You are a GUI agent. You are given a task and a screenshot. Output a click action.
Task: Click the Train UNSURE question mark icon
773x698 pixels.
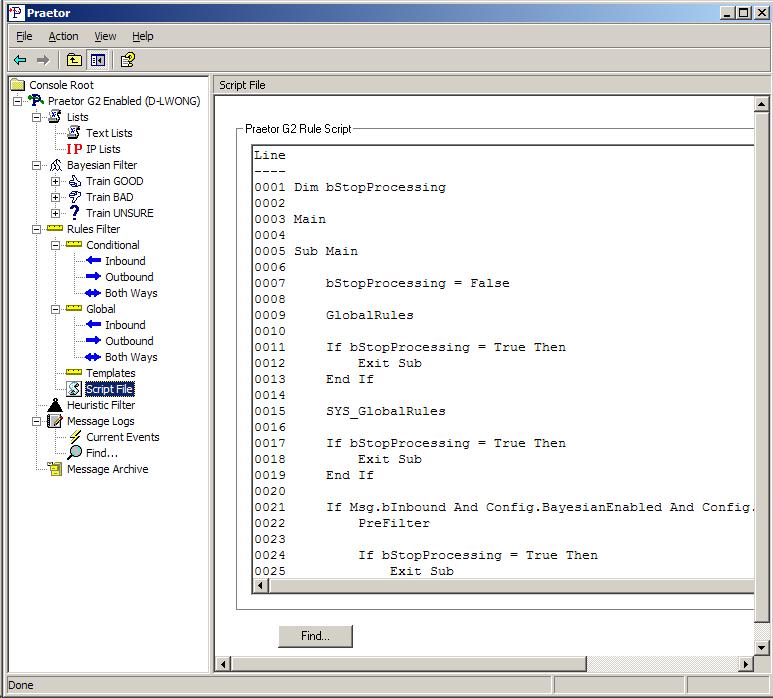[x=74, y=212]
